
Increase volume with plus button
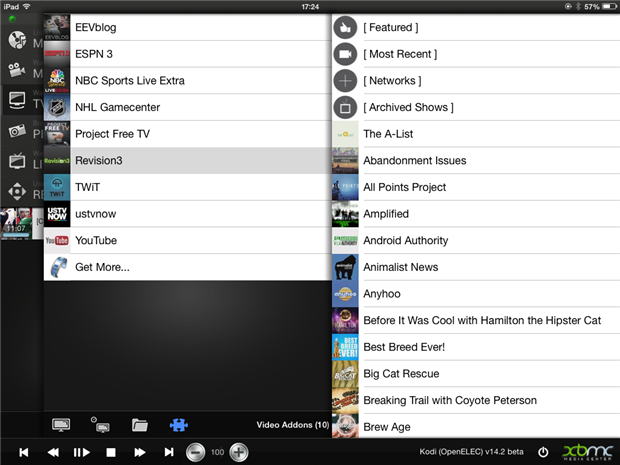(239, 452)
